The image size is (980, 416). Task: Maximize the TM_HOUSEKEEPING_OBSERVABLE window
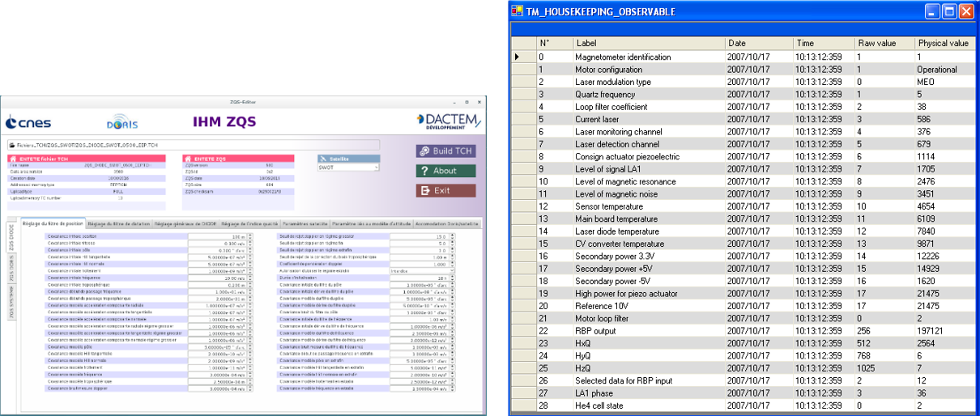(950, 11)
